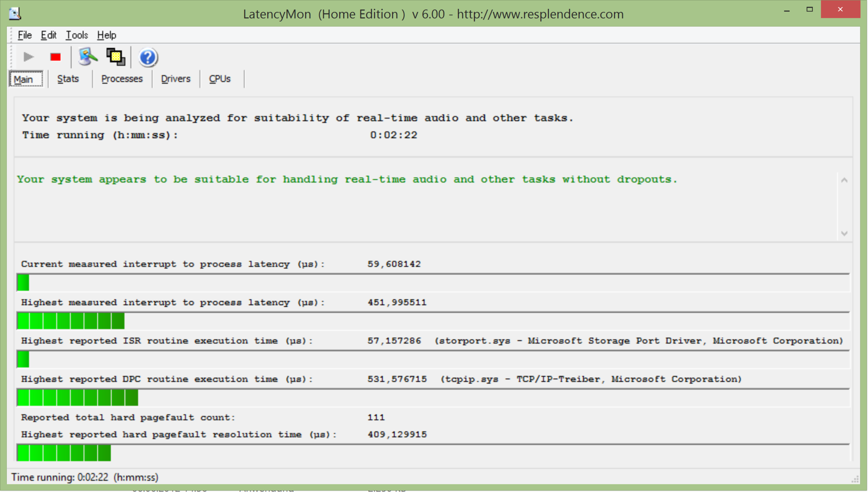Open the Help menu
This screenshot has width=868, height=492.
(106, 35)
